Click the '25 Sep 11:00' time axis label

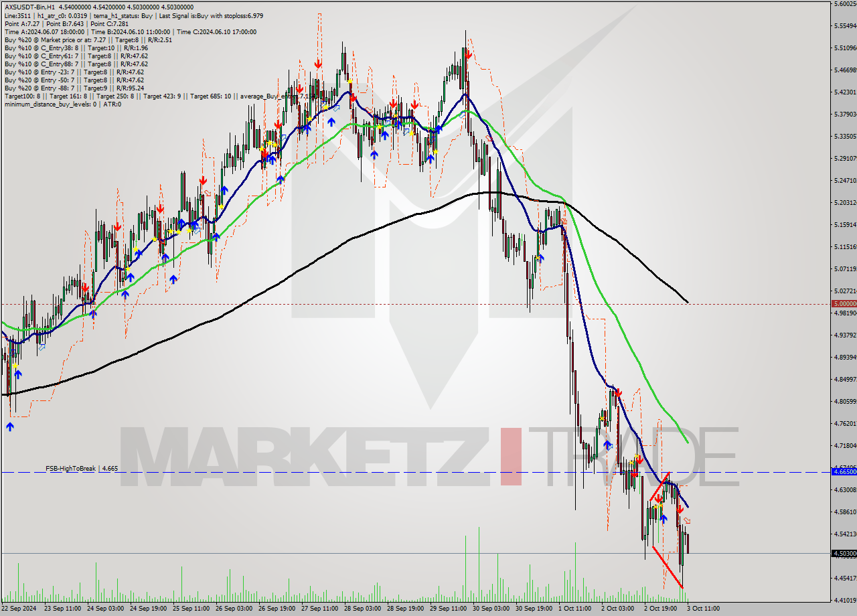coord(193,609)
